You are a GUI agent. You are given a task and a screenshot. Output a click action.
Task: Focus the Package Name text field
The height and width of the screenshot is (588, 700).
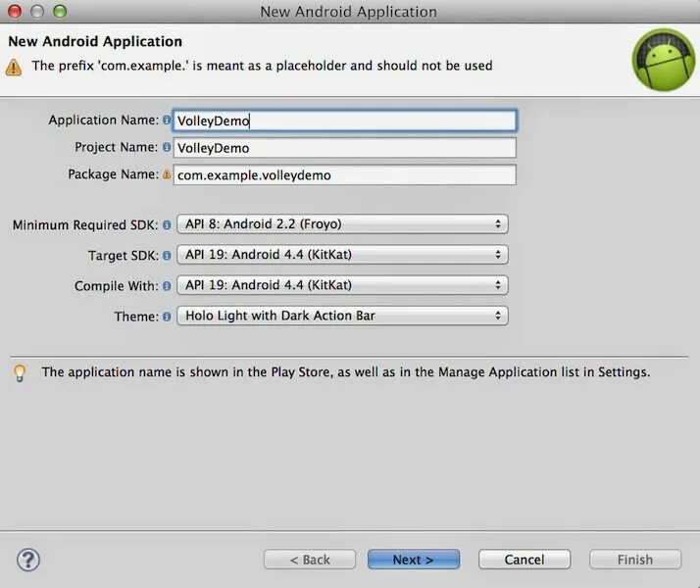click(x=345, y=174)
